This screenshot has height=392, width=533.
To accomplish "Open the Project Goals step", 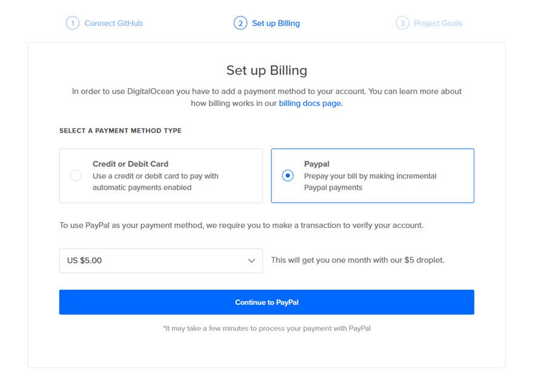I will (x=438, y=24).
